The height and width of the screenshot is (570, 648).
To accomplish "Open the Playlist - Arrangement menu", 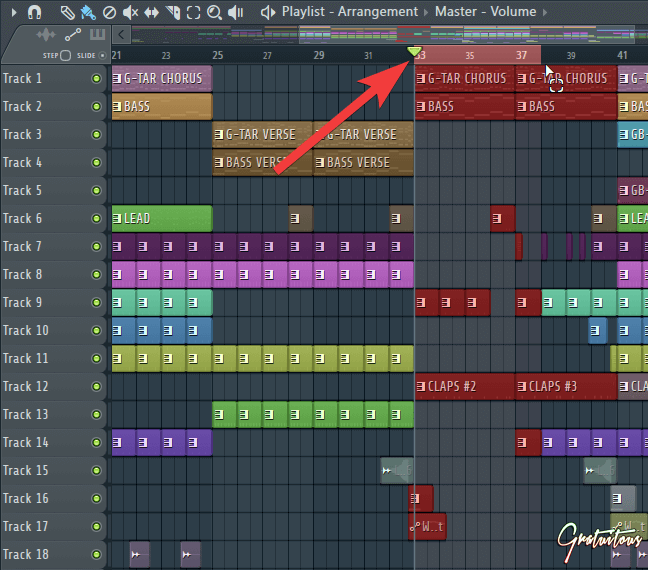I will pyautogui.click(x=350, y=12).
